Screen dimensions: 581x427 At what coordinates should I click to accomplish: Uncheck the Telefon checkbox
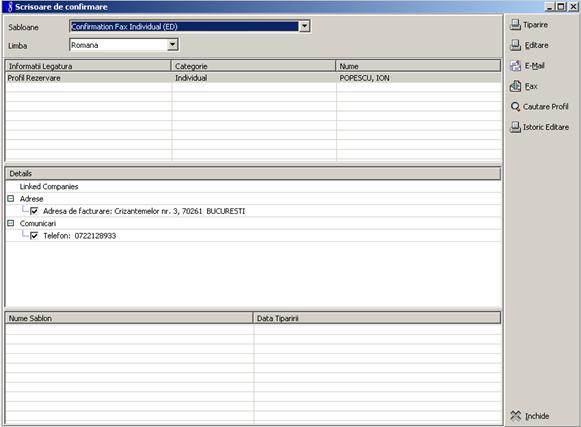34,236
